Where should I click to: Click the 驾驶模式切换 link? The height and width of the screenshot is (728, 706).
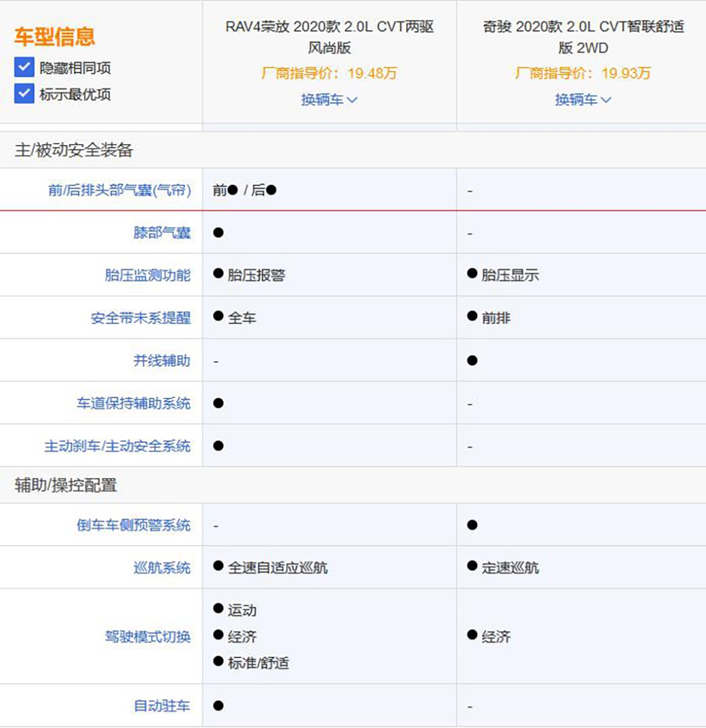[x=148, y=636]
